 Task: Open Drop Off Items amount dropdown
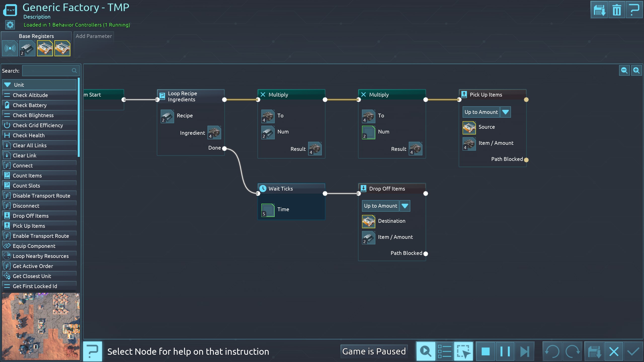pos(405,206)
